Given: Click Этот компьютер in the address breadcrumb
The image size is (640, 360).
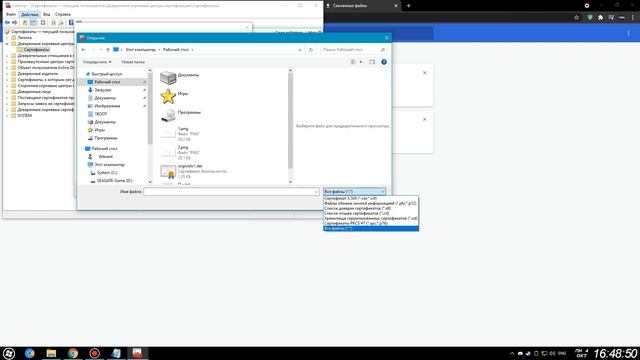Looking at the screenshot, I should click(140, 50).
